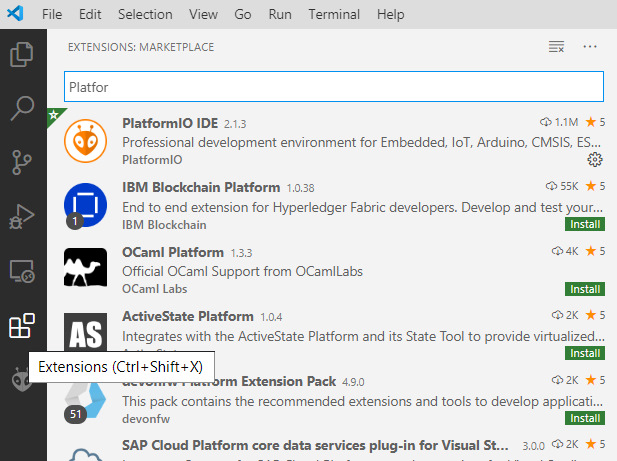Open the Selection menu
The width and height of the screenshot is (617, 461).
click(x=145, y=15)
